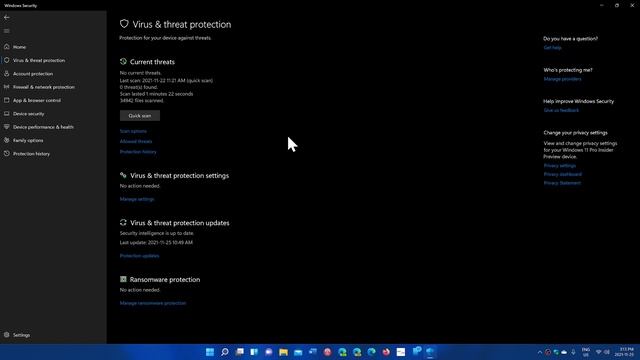The height and width of the screenshot is (360, 640).
Task: Show hidden tray icons chevron
Action: pyautogui.click(x=540, y=352)
